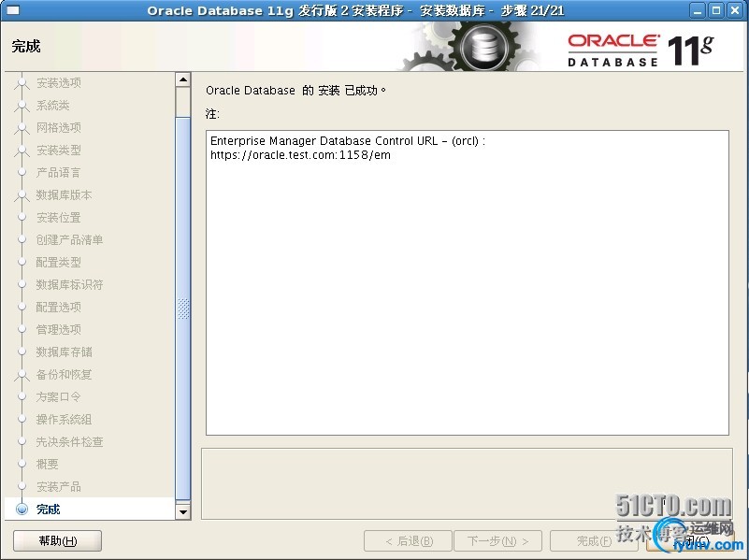Click the 帮助(H) button
The height and width of the screenshot is (560, 749).
tap(57, 540)
